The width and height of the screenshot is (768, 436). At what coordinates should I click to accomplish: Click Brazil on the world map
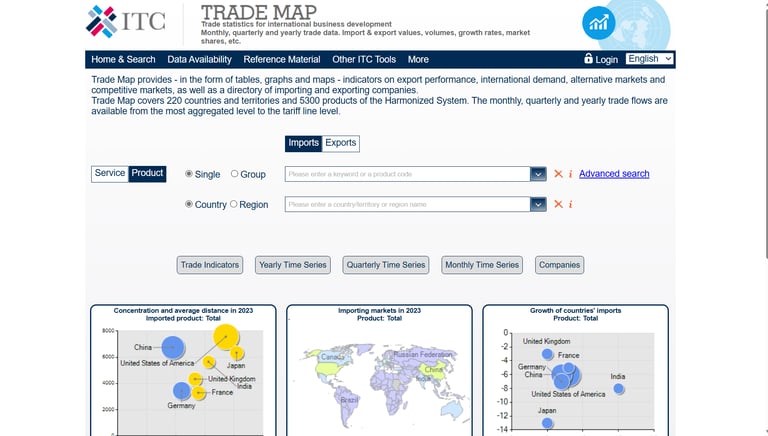coord(349,400)
